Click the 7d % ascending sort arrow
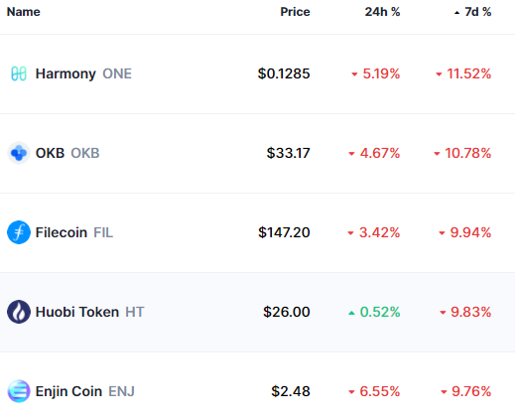 coord(456,13)
